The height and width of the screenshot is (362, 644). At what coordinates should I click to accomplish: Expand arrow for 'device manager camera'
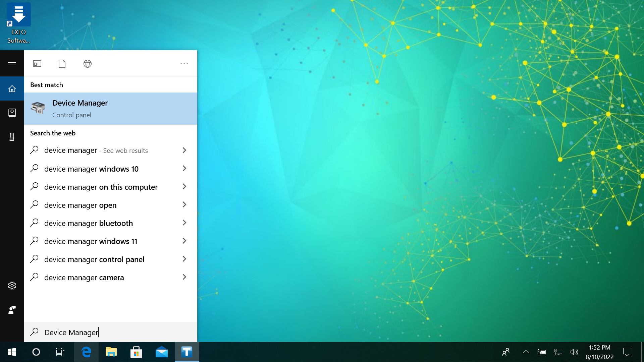(184, 277)
